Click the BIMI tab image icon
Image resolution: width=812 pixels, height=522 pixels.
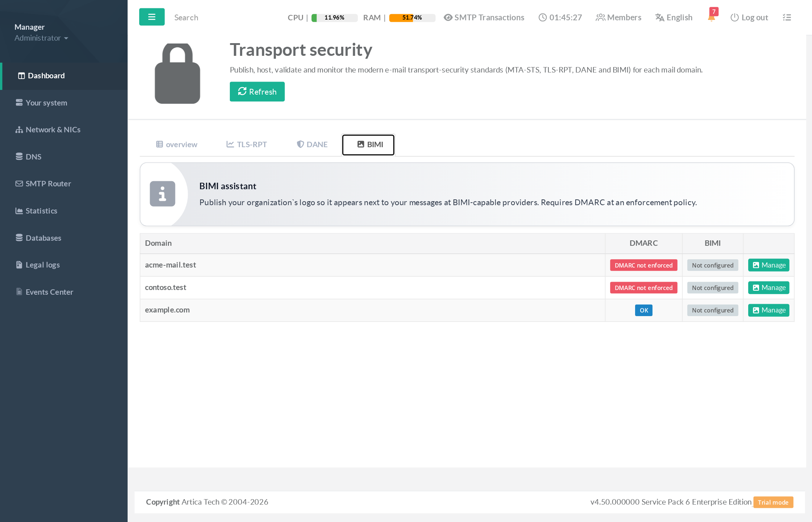(361, 144)
